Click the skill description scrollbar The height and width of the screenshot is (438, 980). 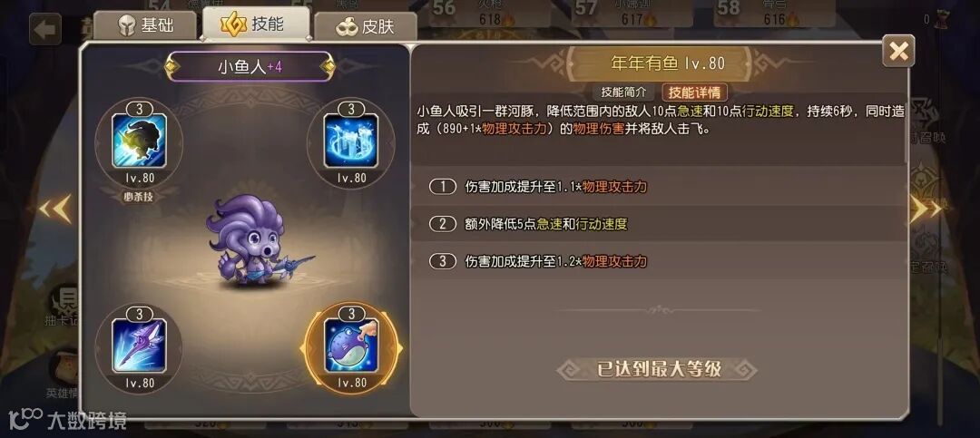click(907, 130)
